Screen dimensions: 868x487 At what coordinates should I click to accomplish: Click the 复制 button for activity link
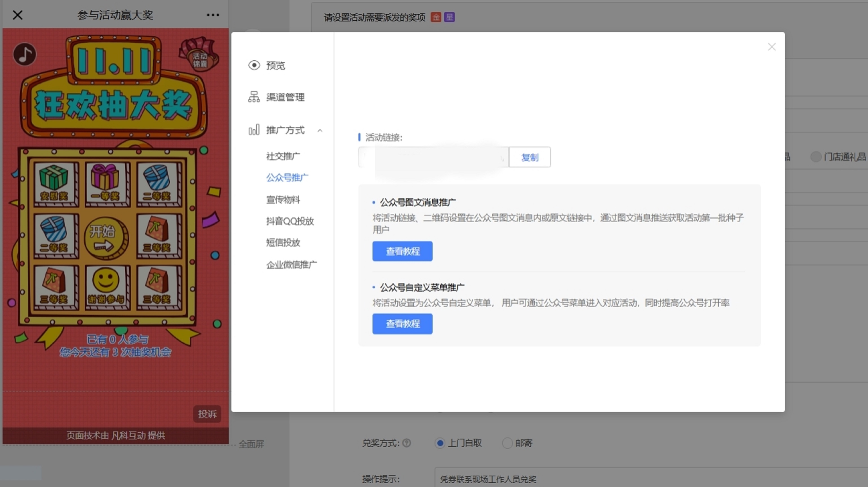click(529, 157)
